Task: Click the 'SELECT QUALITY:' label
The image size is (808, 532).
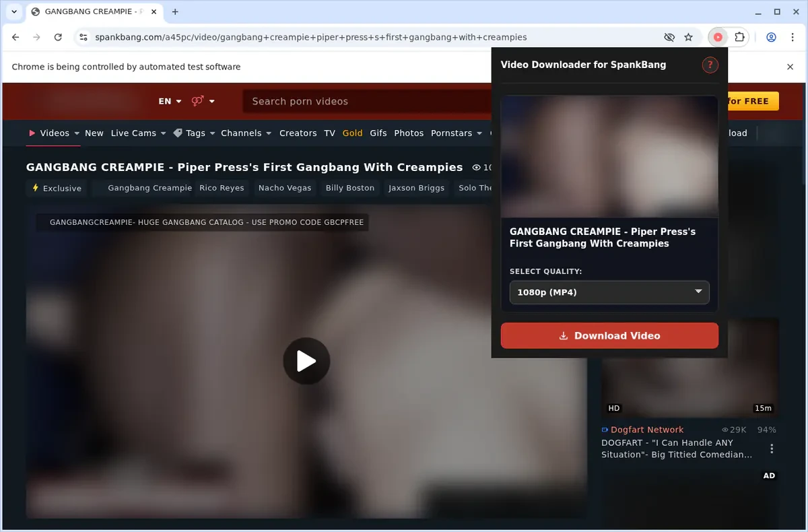Action: (x=546, y=271)
